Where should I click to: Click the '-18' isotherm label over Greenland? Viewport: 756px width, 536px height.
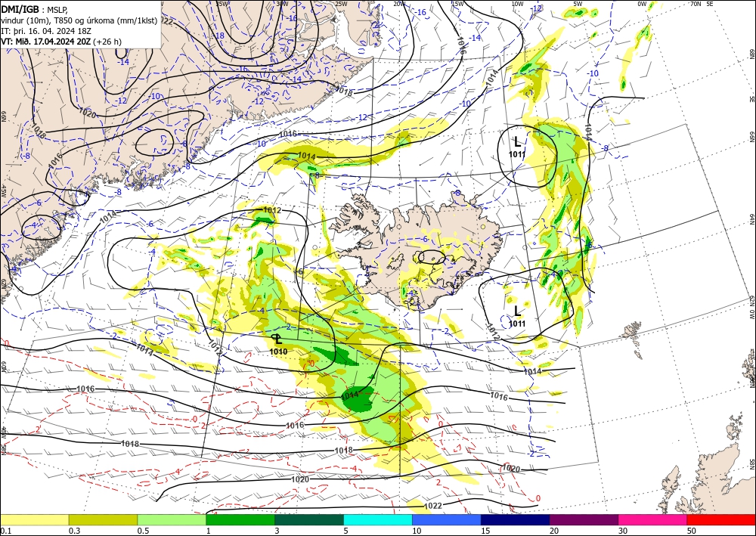pyautogui.click(x=220, y=36)
